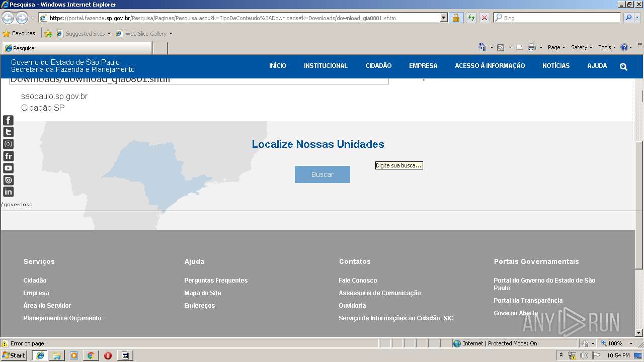Open the Page menu dropdown
This screenshot has height=362, width=644.
click(x=556, y=47)
